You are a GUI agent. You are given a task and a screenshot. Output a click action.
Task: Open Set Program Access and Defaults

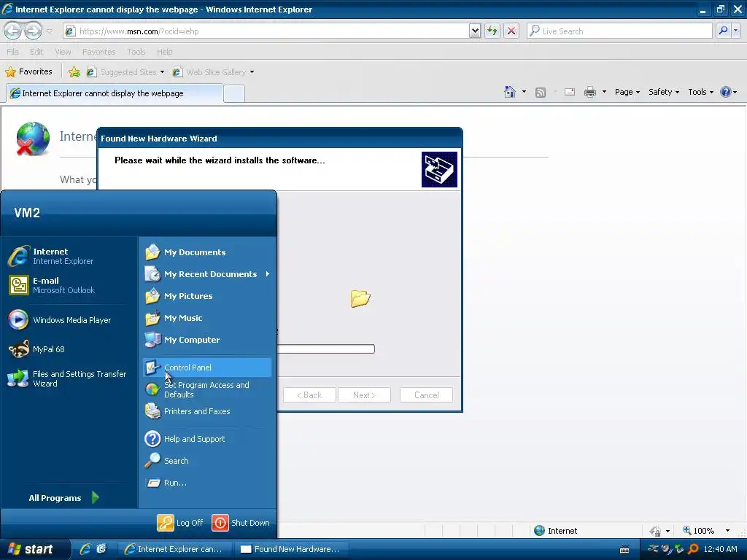pos(207,389)
